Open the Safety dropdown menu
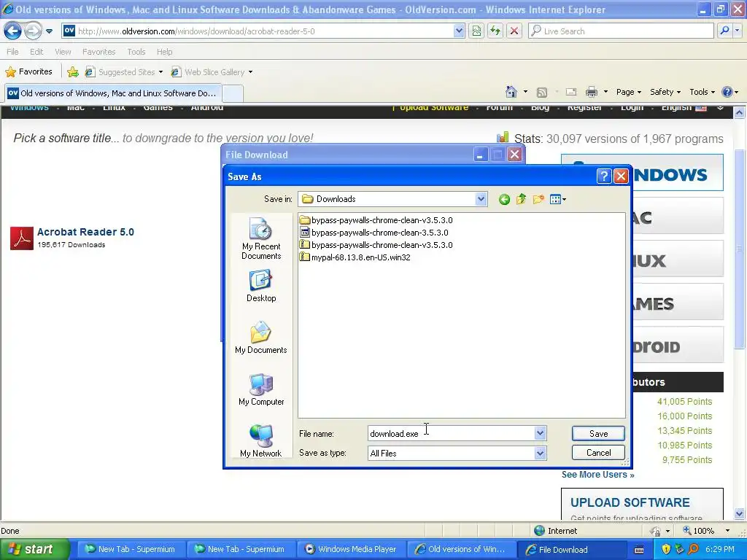747x560 pixels. 665,92
